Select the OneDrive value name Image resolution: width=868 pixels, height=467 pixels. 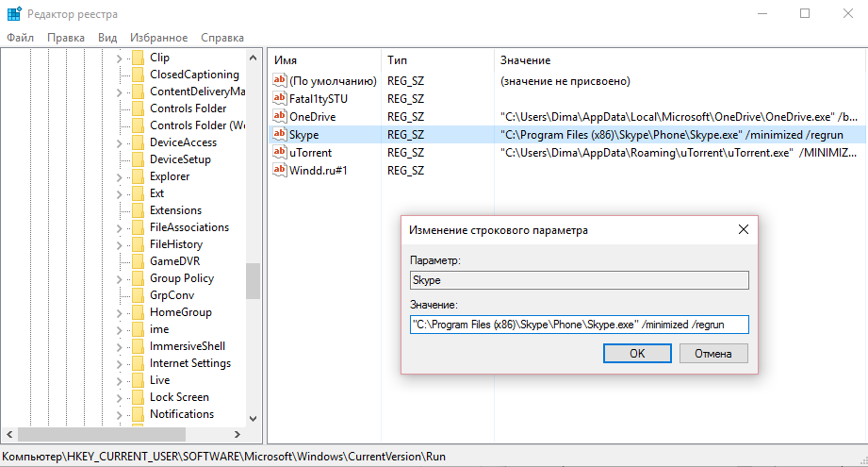pyautogui.click(x=312, y=117)
